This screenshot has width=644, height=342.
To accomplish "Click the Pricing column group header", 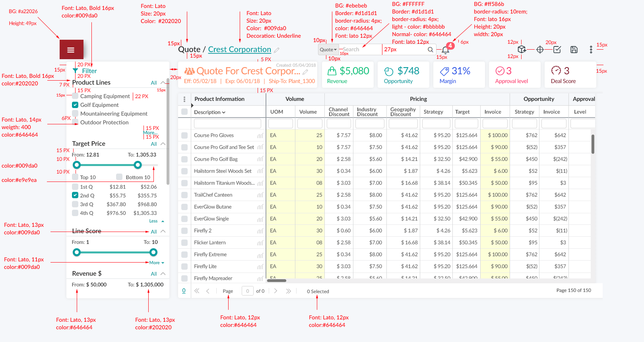I will coord(418,99).
